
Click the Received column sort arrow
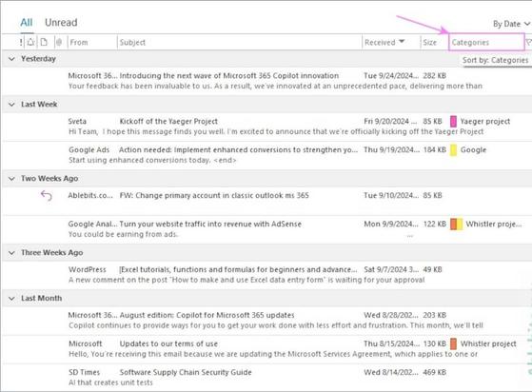(x=402, y=41)
